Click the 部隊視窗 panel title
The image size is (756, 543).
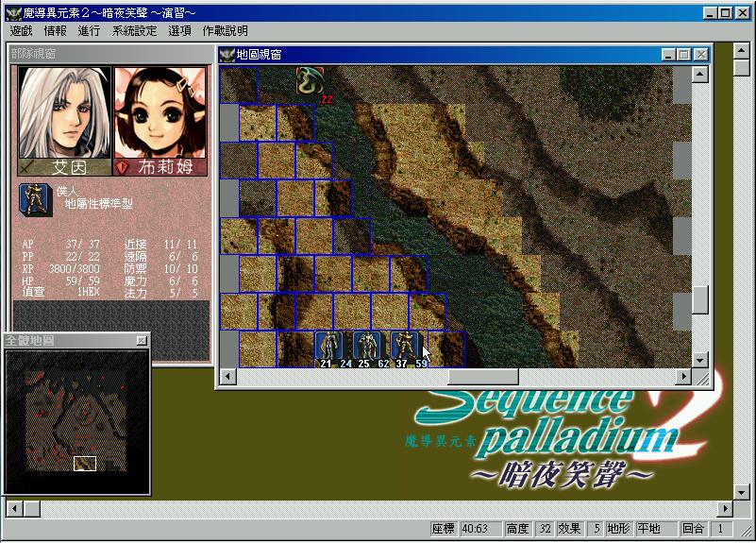(33, 53)
